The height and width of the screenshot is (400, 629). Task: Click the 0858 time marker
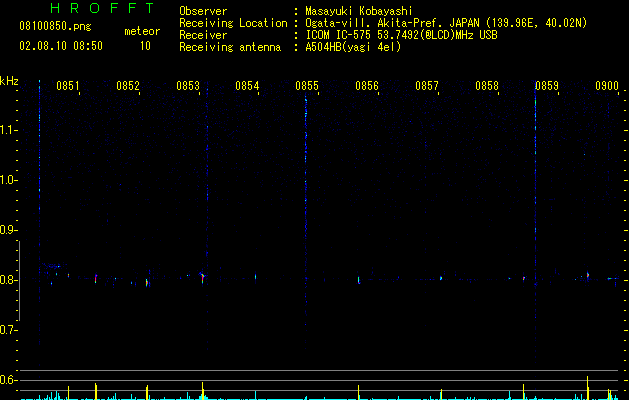click(487, 86)
